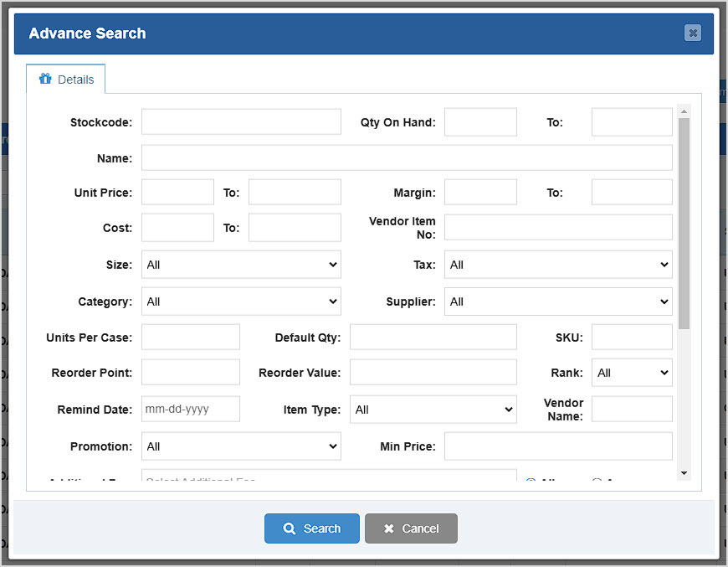Open the Supplier dropdown
This screenshot has height=567, width=728.
pyautogui.click(x=557, y=300)
